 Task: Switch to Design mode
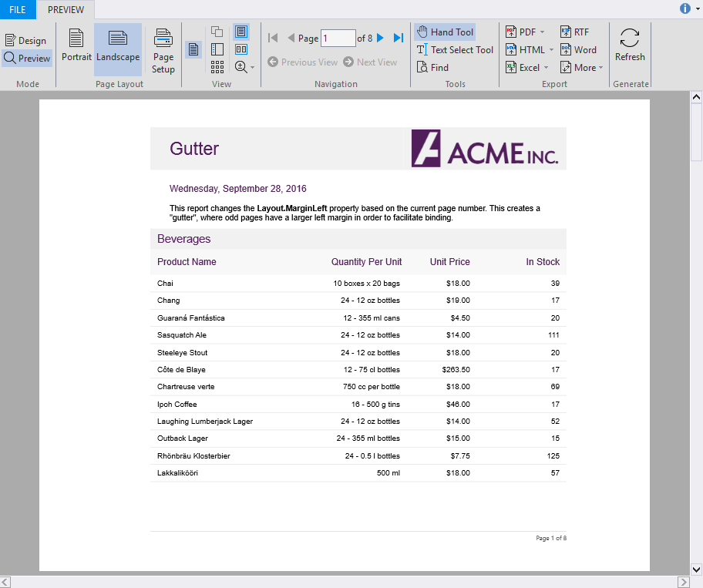tap(25, 41)
